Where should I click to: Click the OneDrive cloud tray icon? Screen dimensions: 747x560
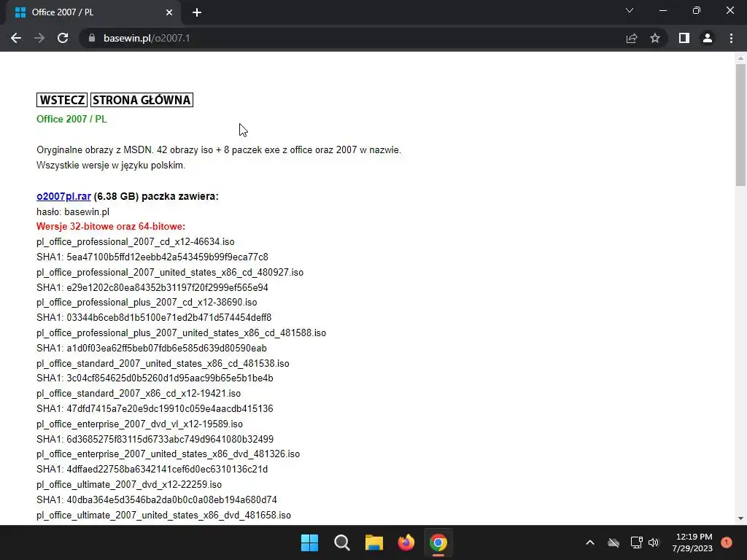point(614,542)
